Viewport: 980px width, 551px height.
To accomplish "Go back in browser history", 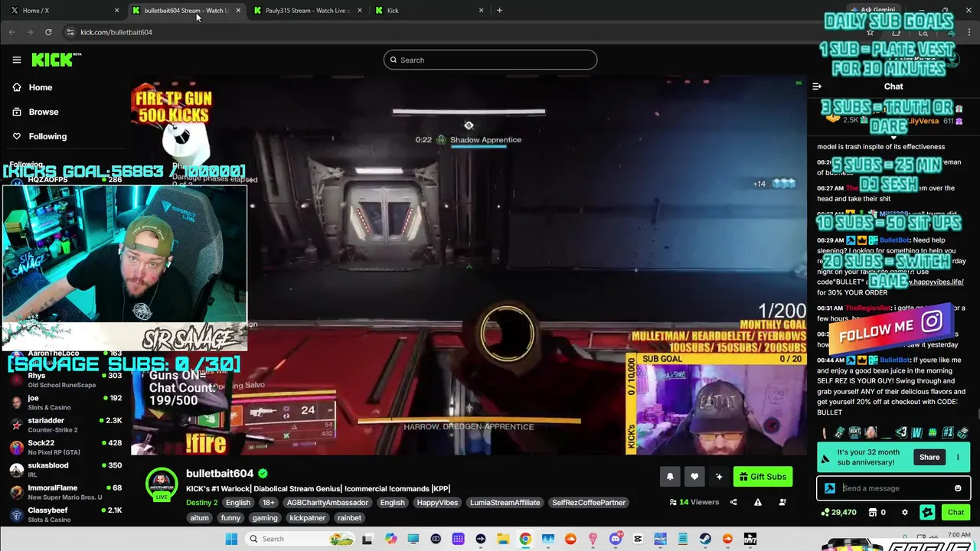I will tap(11, 32).
